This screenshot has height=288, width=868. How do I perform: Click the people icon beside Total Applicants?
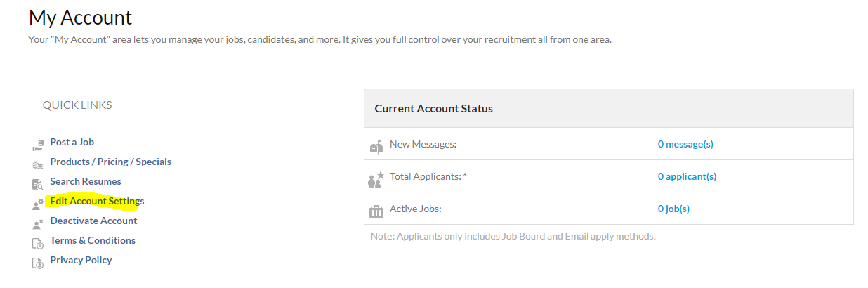(x=376, y=178)
